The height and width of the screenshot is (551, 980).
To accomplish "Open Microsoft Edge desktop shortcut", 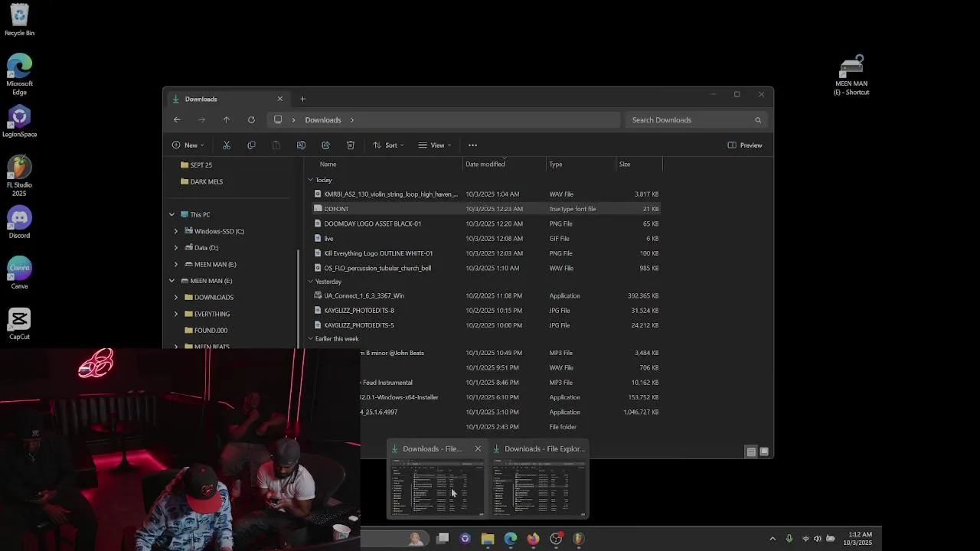I will [19, 75].
